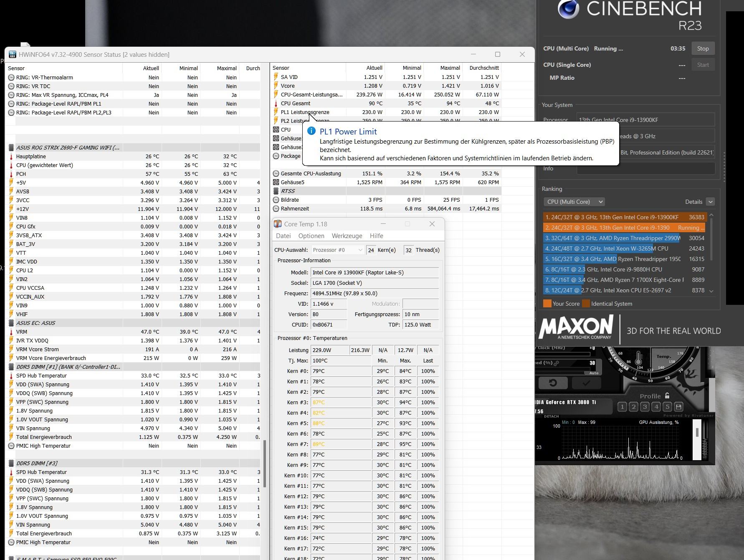The height and width of the screenshot is (560, 744).
Task: Click the ASUS EC group icon
Action: (x=11, y=323)
